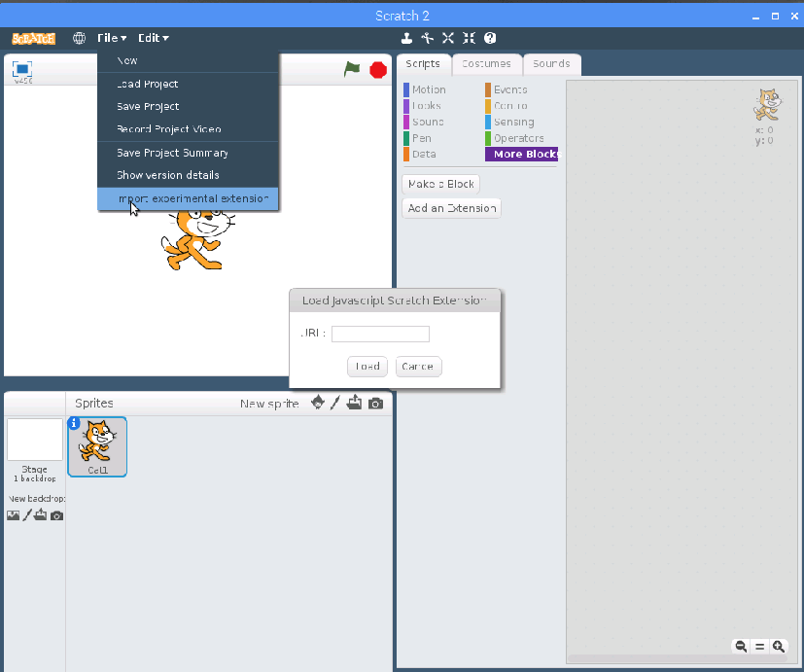Paint a new backdrop

tap(27, 515)
